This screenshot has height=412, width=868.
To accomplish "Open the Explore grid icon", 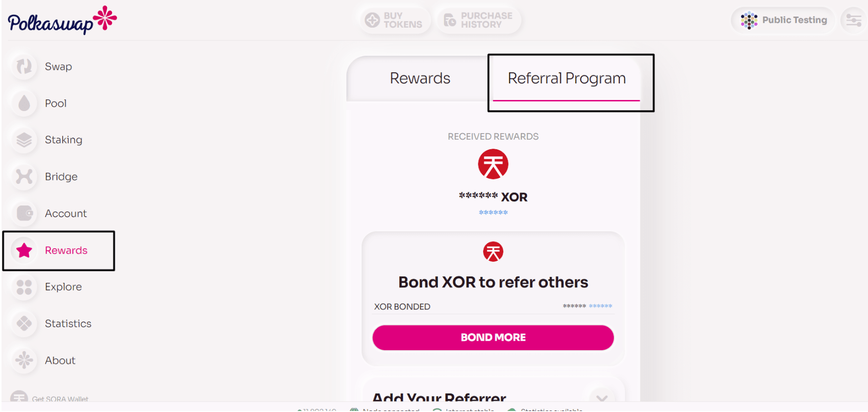I will coord(24,287).
